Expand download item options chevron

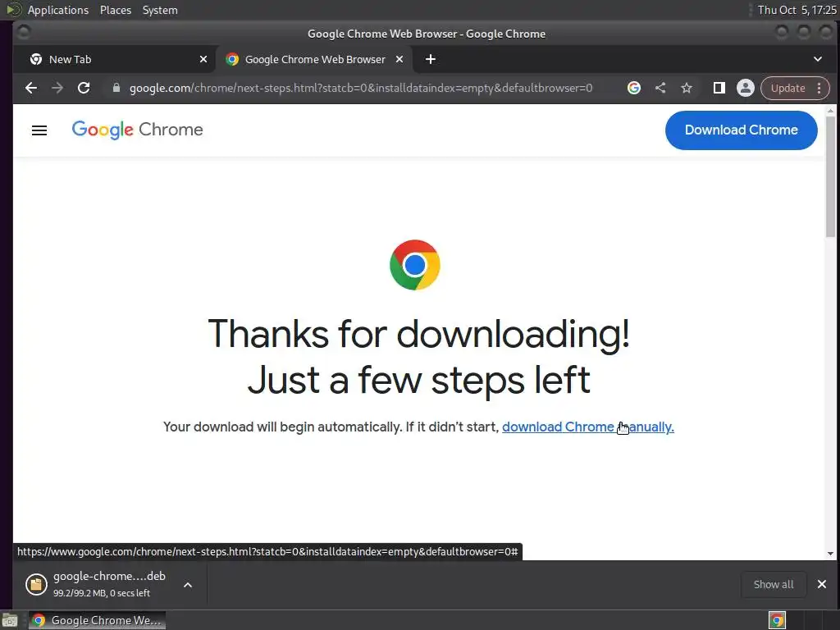coord(188,584)
